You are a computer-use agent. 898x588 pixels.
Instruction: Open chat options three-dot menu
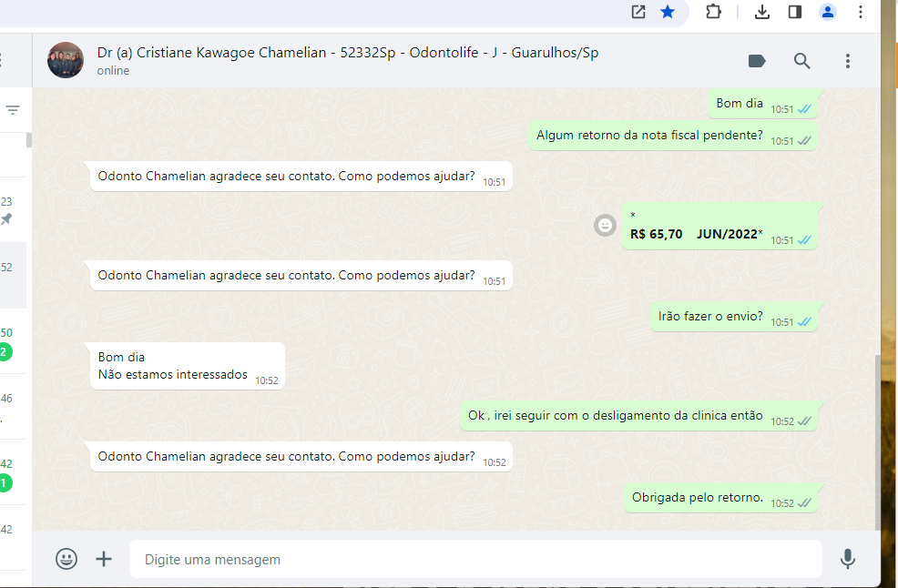pos(848,61)
